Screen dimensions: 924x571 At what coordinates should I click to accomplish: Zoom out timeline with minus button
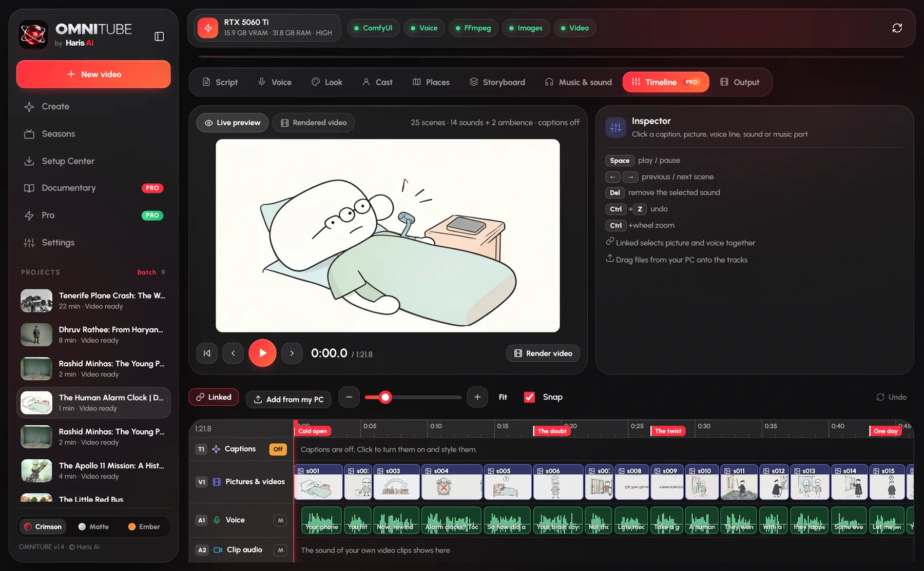349,397
